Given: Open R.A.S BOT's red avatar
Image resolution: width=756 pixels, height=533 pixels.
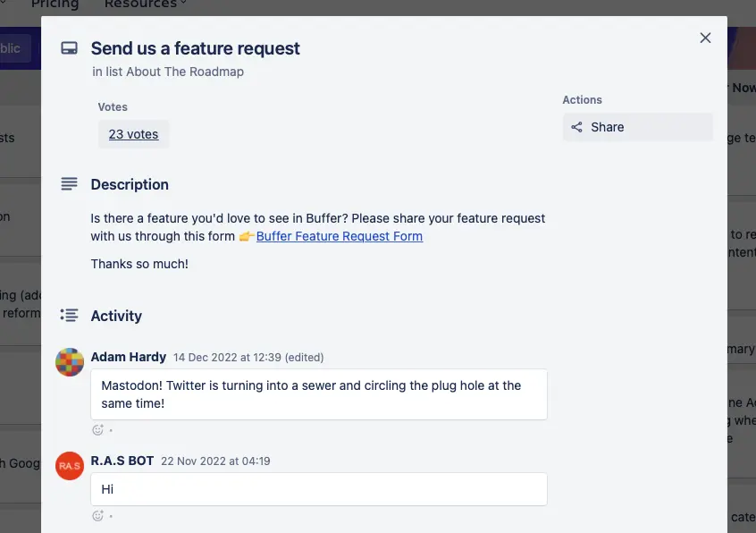Looking at the screenshot, I should coord(70,466).
